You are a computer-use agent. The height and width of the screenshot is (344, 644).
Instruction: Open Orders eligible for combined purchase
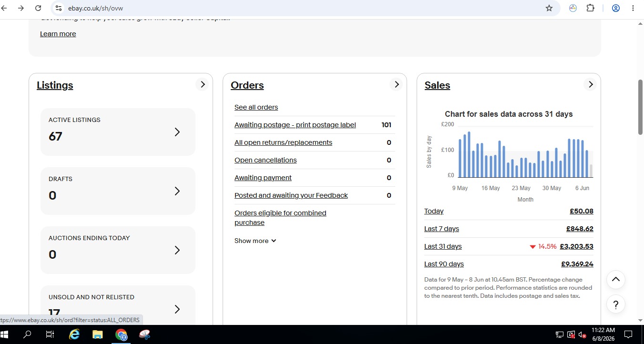click(x=280, y=218)
